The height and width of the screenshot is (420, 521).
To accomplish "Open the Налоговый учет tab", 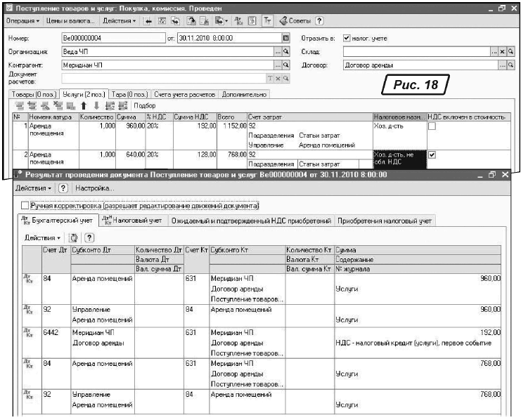I will [132, 221].
